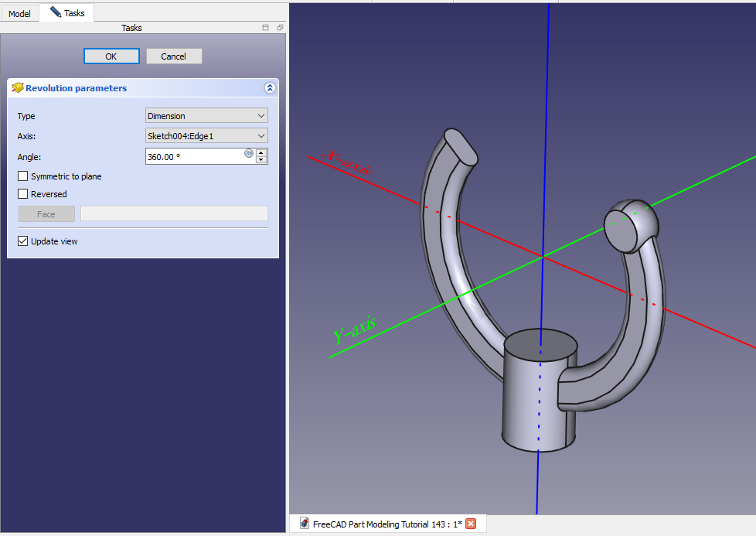
Task: Open the Axis dropdown showing Sketch004:Edge1
Action: (x=206, y=136)
